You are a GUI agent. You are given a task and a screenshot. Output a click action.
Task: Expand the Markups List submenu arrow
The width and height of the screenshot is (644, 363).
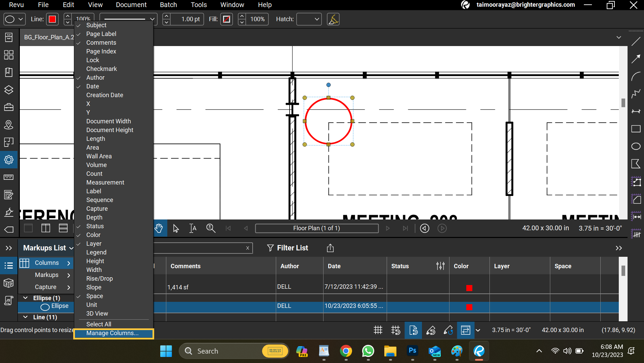pos(71,248)
